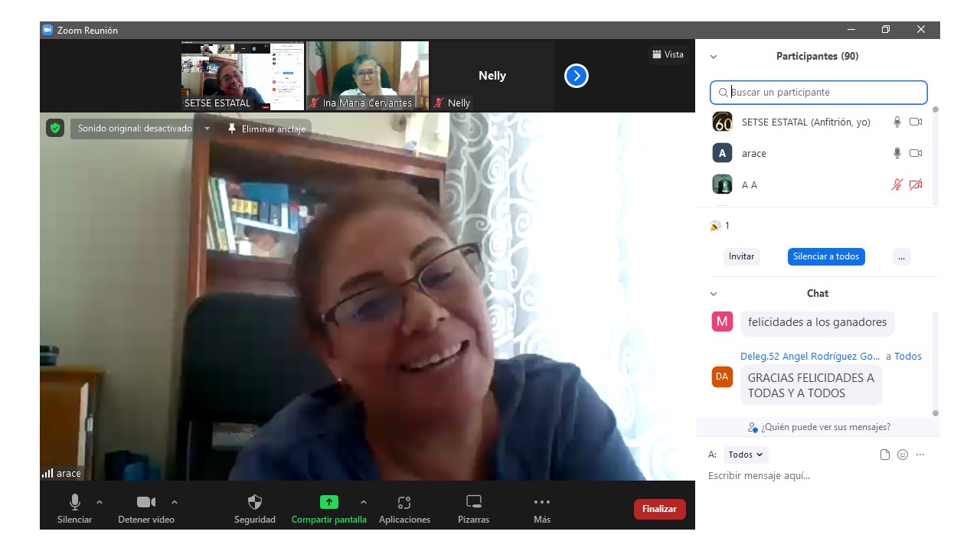
Task: Click arace's letter A avatar
Action: click(722, 153)
